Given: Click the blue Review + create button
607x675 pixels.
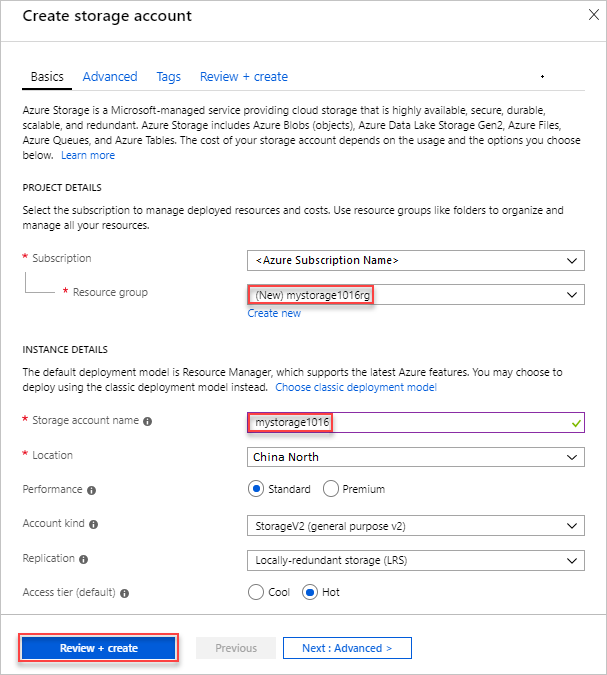Looking at the screenshot, I should [99, 648].
